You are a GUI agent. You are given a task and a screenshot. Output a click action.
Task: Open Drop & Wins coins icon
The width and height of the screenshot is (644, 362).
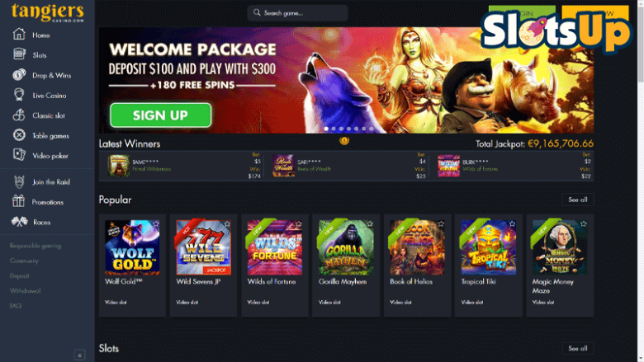pos(19,74)
